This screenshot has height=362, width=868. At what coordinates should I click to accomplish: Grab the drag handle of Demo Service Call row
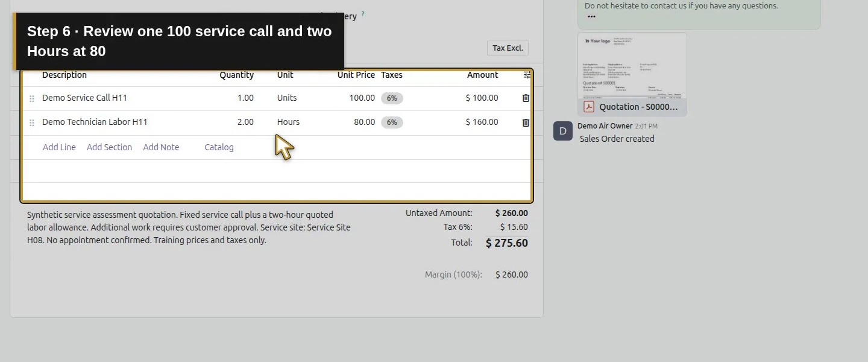[x=32, y=98]
